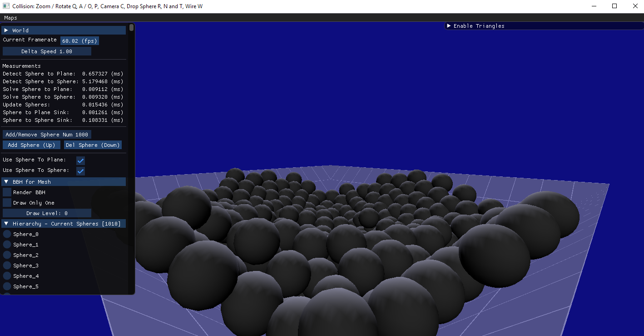Adjust the Draw Level slider
644x336 pixels.
coord(47,213)
